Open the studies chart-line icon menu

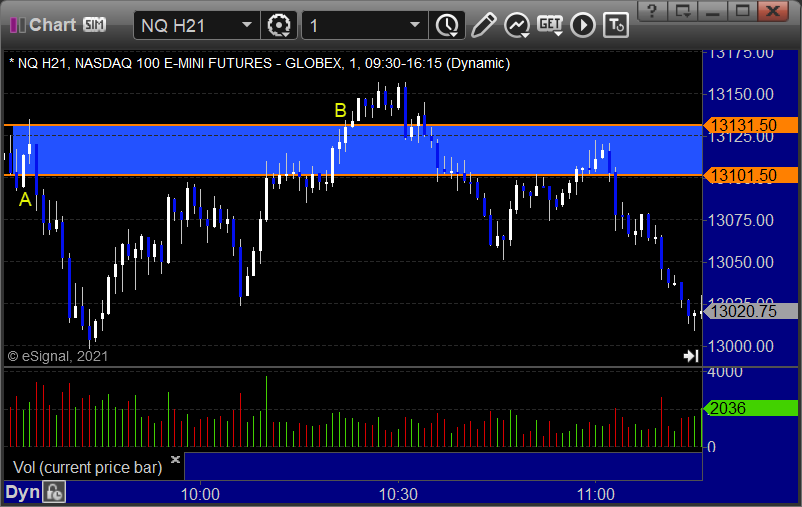click(517, 25)
